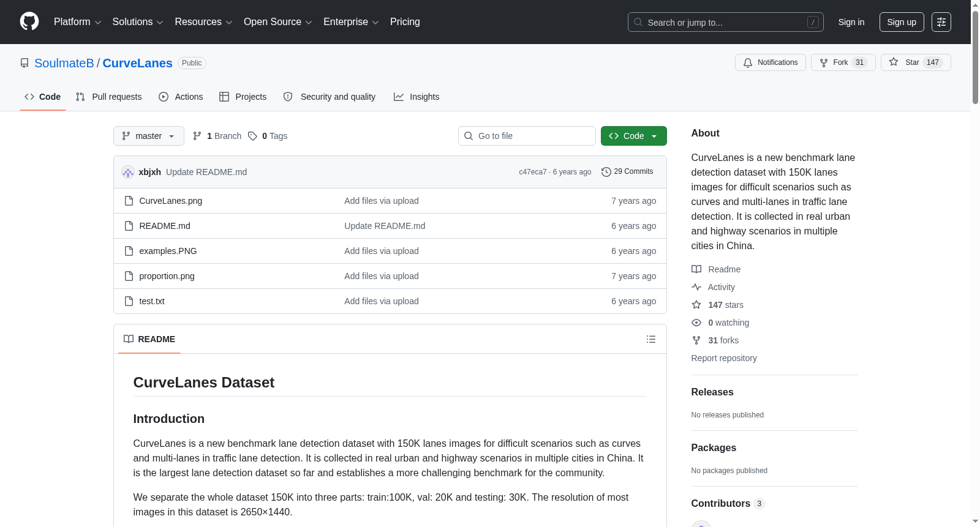The height and width of the screenshot is (527, 980).
Task: Click the Sign up button
Action: click(x=902, y=22)
